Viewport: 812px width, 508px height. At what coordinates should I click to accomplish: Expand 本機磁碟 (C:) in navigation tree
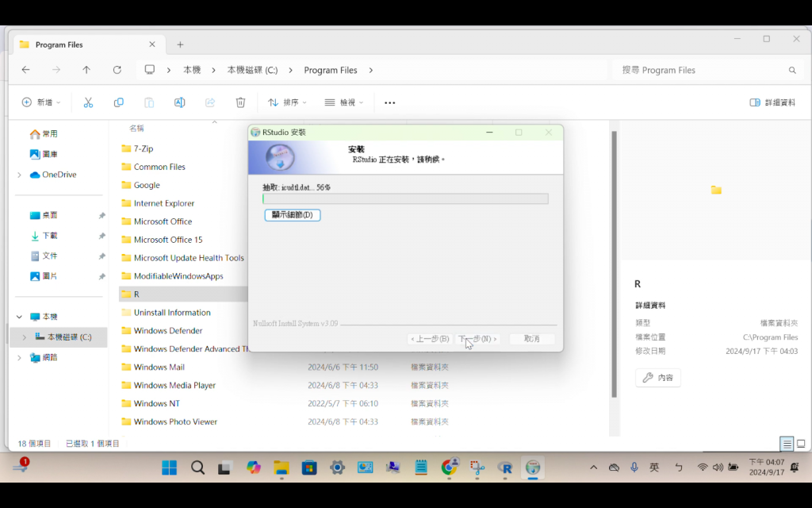click(24, 337)
